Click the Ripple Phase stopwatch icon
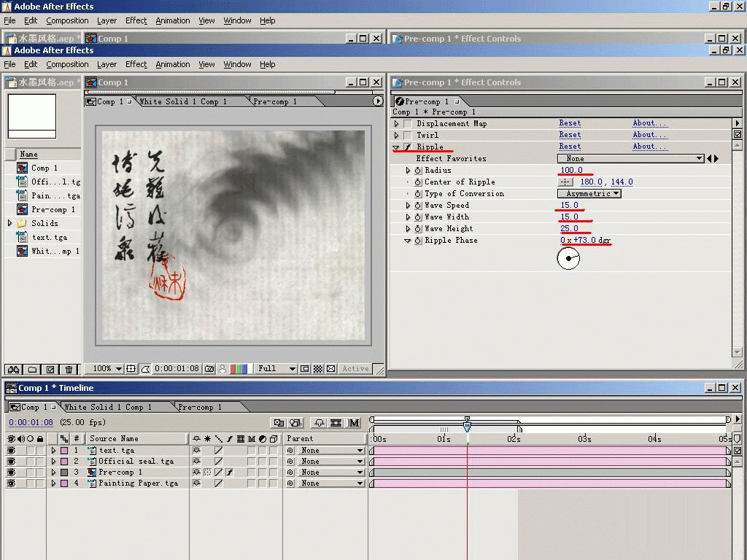Screen dimensions: 747x560 pyautogui.click(x=418, y=241)
